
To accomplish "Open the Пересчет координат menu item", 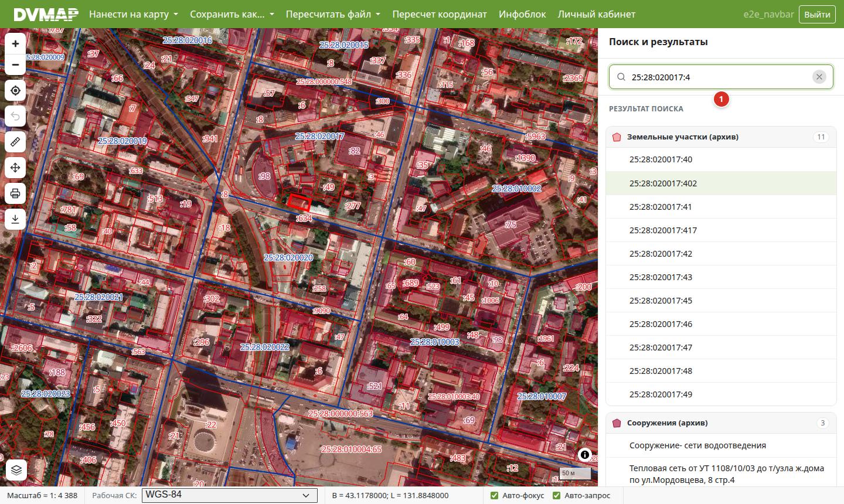I will pyautogui.click(x=440, y=14).
